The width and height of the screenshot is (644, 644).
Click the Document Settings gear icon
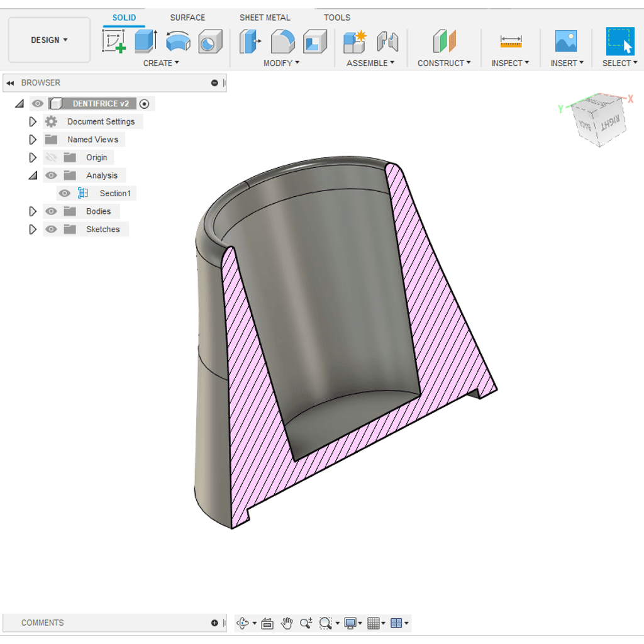tap(51, 121)
